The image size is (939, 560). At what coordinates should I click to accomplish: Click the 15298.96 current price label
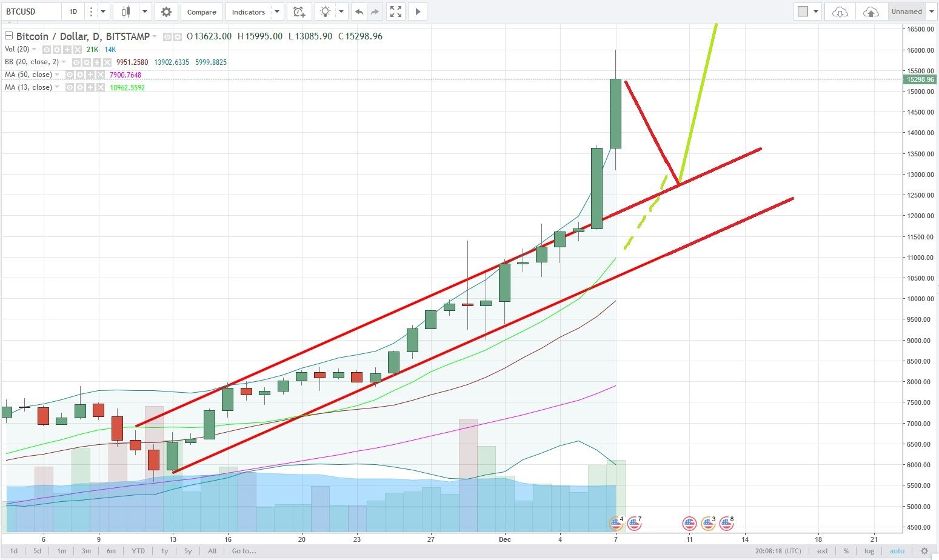click(x=920, y=79)
